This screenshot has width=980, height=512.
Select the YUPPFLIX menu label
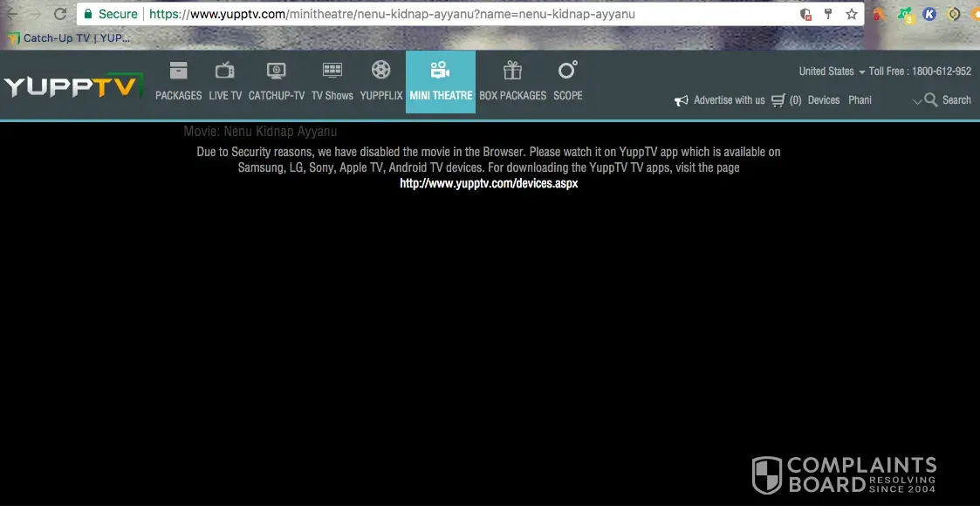tap(381, 96)
